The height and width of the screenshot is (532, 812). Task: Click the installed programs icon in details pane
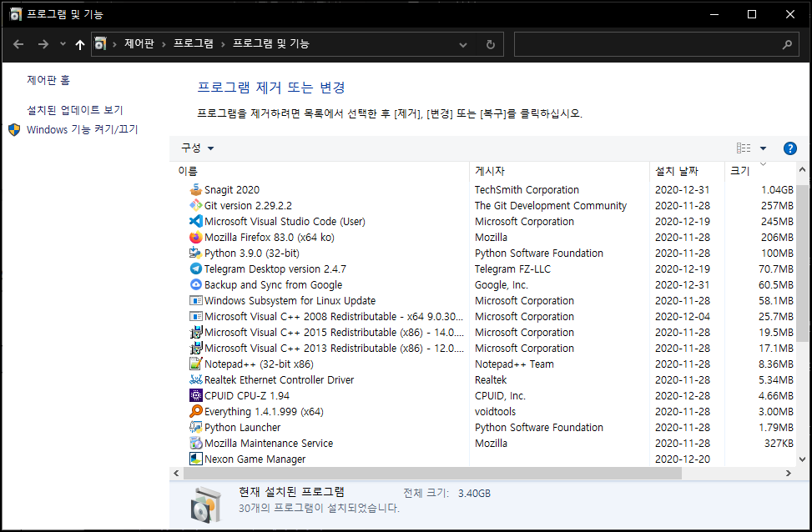(206, 504)
